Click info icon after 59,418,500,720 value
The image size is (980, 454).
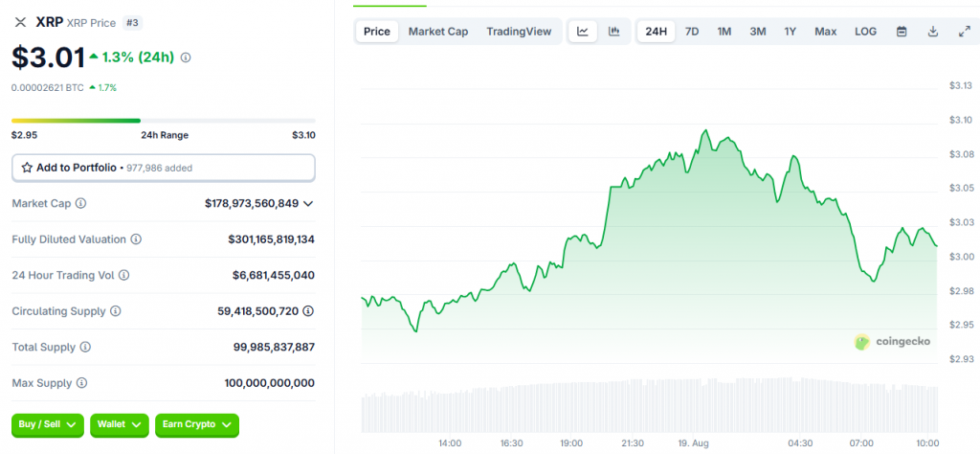click(x=309, y=310)
